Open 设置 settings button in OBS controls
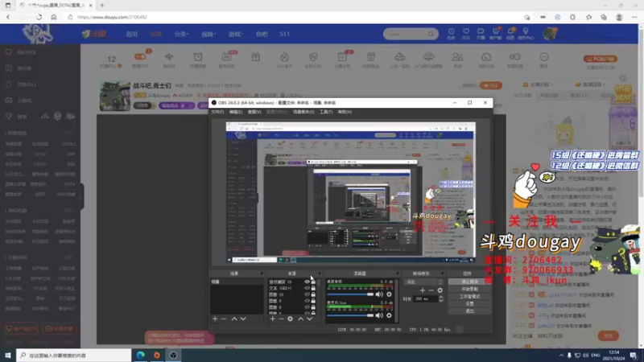Image resolution: width=644 pixels, height=362 pixels. 469,304
